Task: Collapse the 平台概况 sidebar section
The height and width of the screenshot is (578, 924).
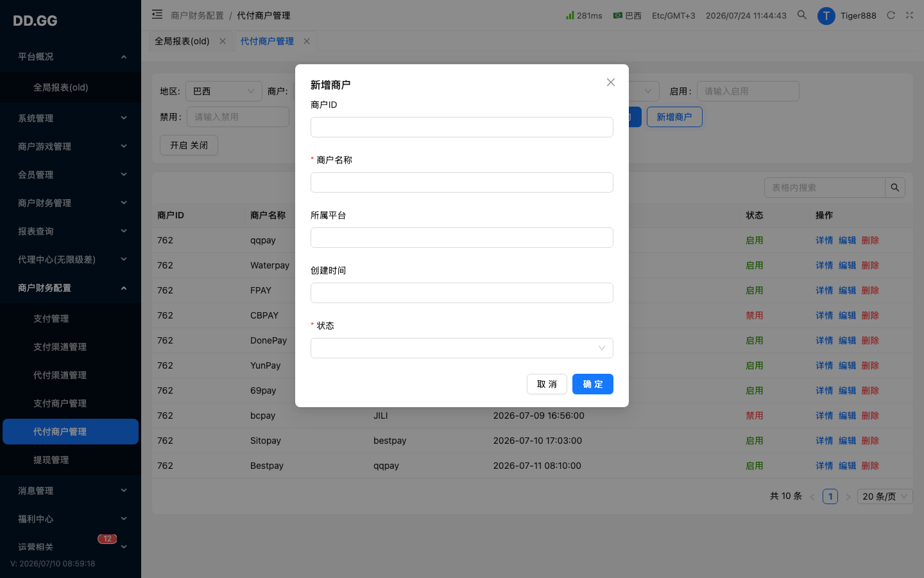Action: coord(71,57)
